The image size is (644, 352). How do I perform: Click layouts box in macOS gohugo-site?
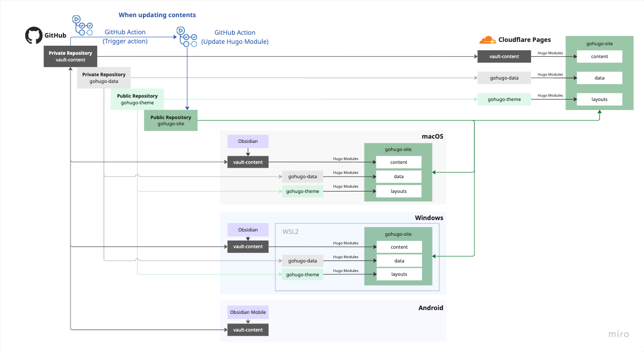[399, 191]
